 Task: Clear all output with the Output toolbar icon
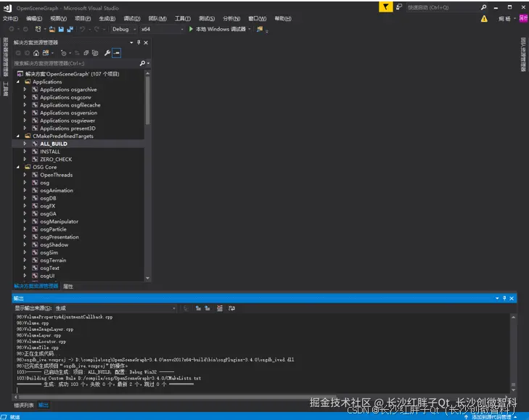tap(220, 308)
